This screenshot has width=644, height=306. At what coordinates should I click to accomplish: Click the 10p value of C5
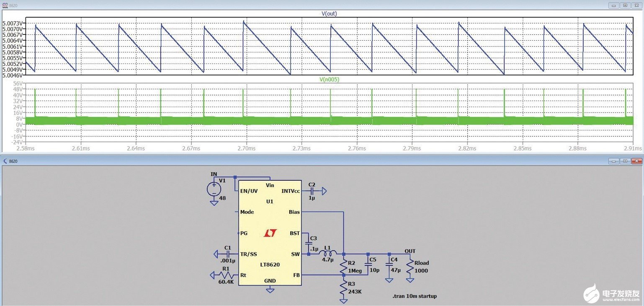[x=374, y=270]
